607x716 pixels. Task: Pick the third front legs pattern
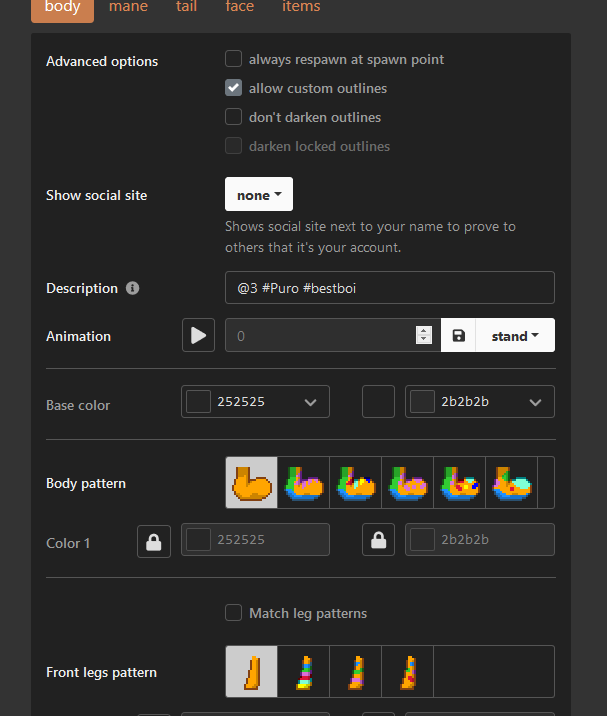[x=356, y=671]
